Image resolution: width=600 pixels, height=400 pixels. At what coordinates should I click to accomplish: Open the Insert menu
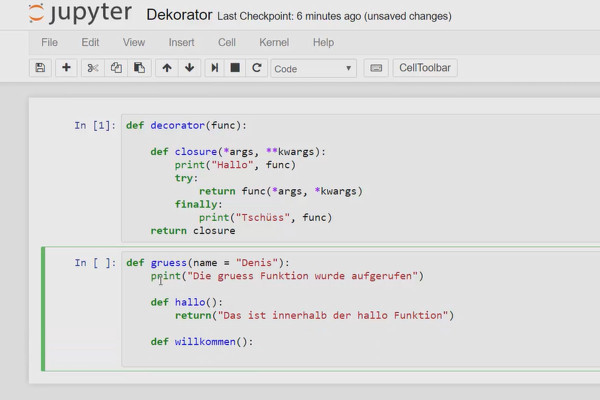click(x=181, y=42)
